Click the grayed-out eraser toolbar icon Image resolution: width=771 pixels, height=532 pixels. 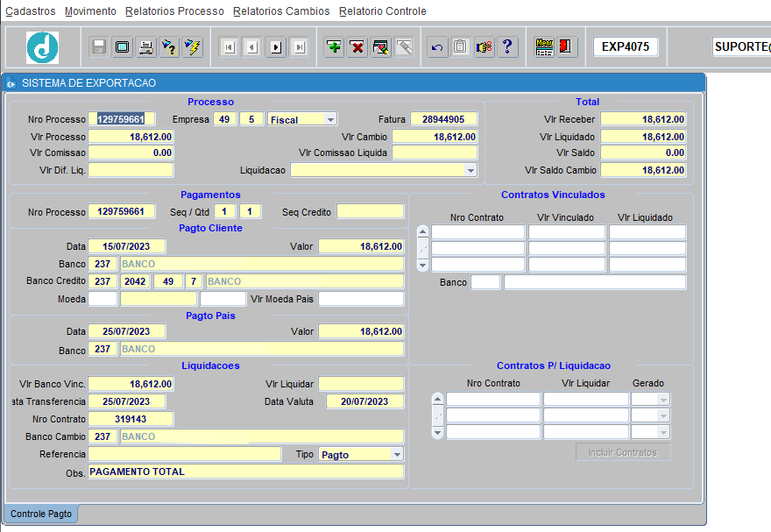tap(405, 47)
